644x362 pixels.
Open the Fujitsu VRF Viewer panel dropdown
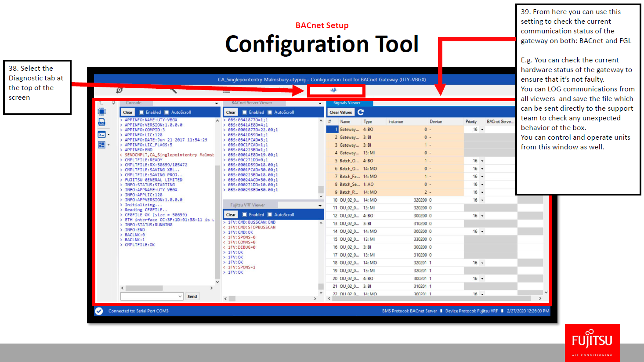click(320, 206)
